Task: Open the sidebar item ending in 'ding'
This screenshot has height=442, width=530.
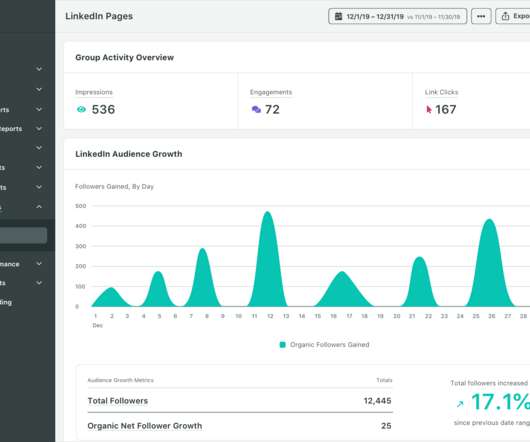Action: tap(6, 302)
